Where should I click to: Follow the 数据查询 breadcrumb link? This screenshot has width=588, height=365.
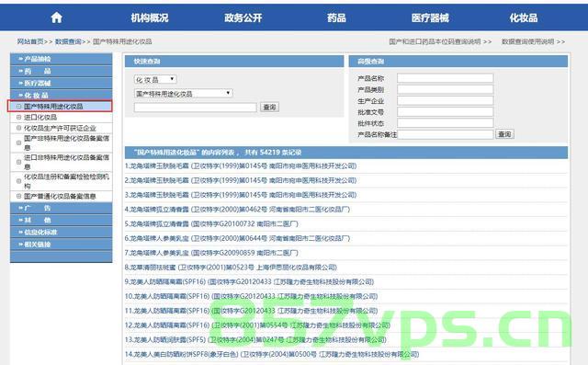68,41
